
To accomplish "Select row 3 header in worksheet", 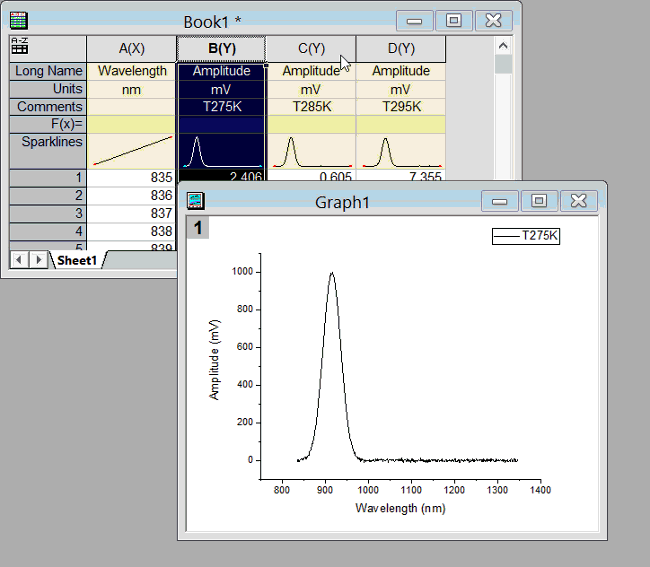I will (48, 213).
